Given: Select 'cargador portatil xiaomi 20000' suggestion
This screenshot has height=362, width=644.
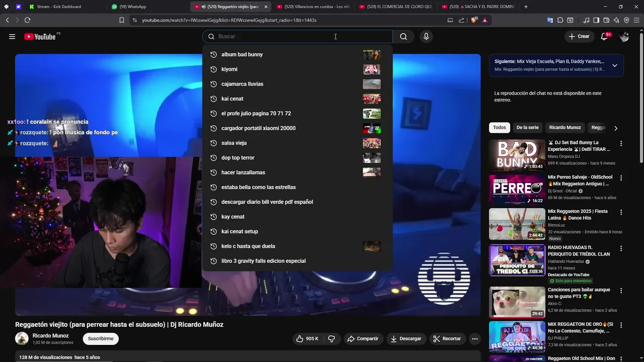Looking at the screenshot, I should pos(297,128).
